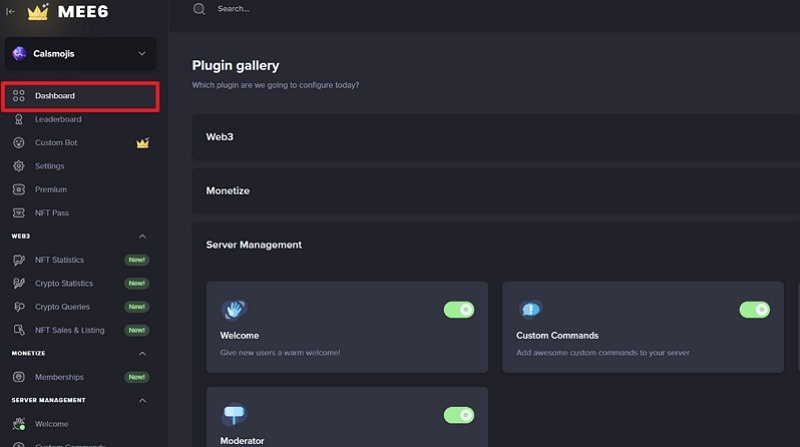This screenshot has height=447, width=800.
Task: Expand the Web3 plugin category
Action: [496, 137]
